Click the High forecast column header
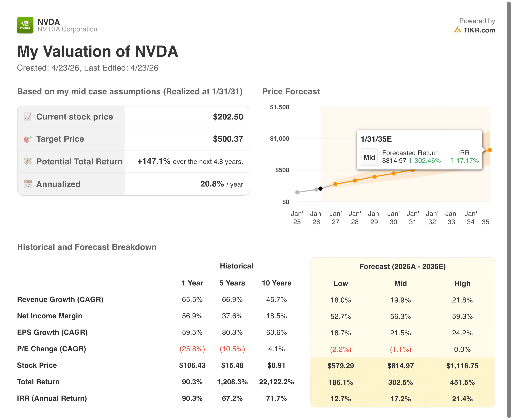The width and height of the screenshot is (512, 420). (462, 283)
